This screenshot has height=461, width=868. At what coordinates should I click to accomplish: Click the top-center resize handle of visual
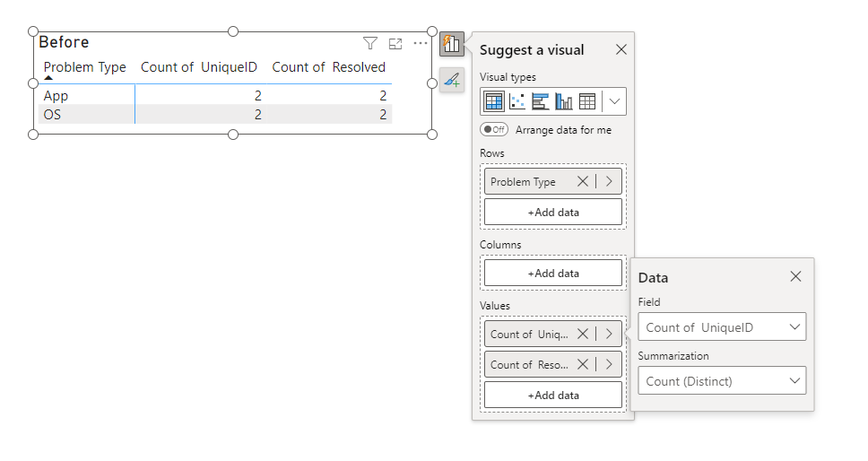[x=233, y=31]
